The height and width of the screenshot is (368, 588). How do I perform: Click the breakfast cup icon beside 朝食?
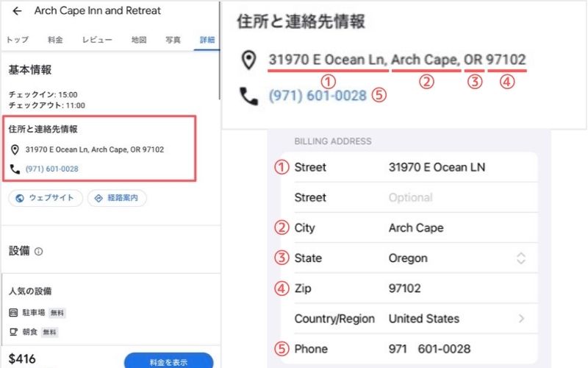[13, 332]
